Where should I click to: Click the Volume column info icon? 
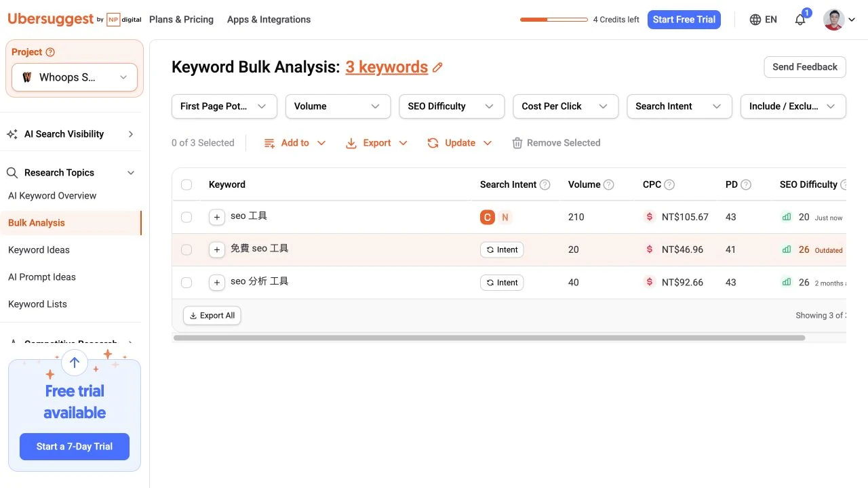click(x=609, y=184)
